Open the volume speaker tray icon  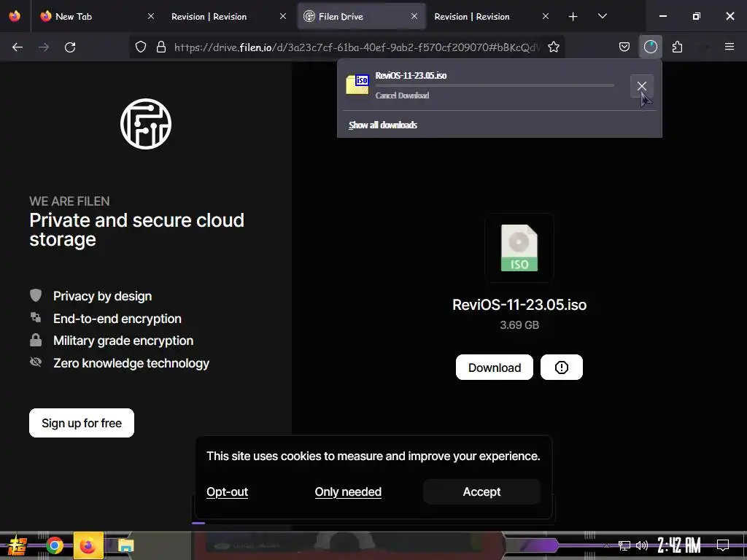pos(642,545)
